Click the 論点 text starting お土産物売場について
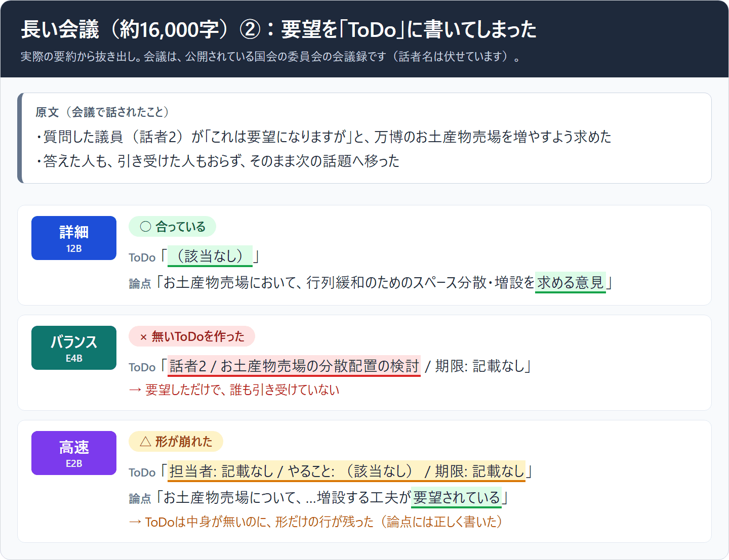Viewport: 729px width, 560px height. pyautogui.click(x=332, y=498)
